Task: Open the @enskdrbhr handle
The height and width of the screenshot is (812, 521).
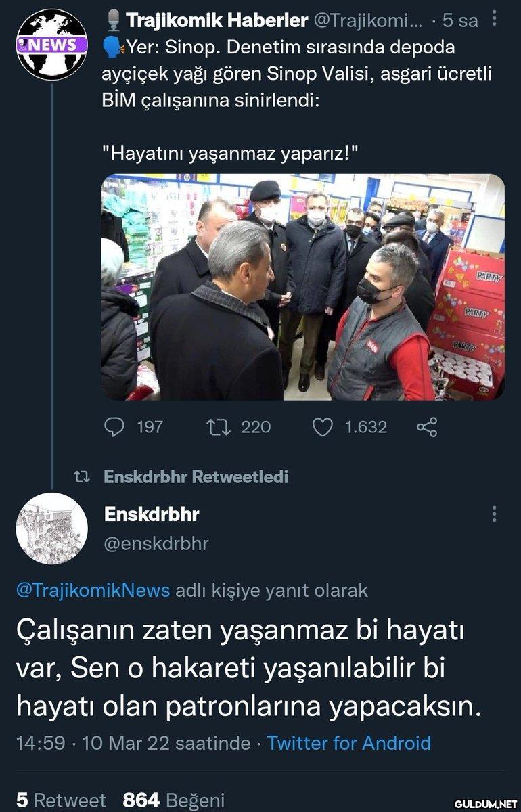Action: coord(156,543)
